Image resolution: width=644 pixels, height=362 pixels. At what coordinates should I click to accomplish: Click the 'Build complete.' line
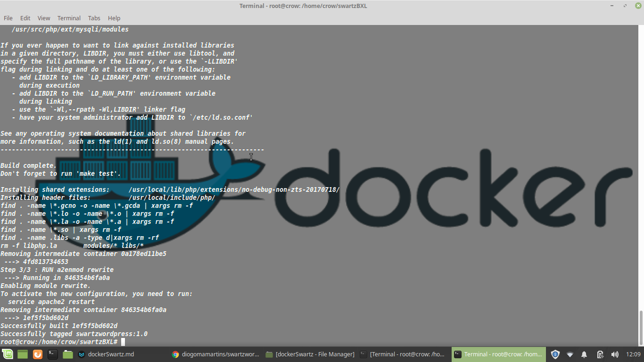pyautogui.click(x=28, y=165)
